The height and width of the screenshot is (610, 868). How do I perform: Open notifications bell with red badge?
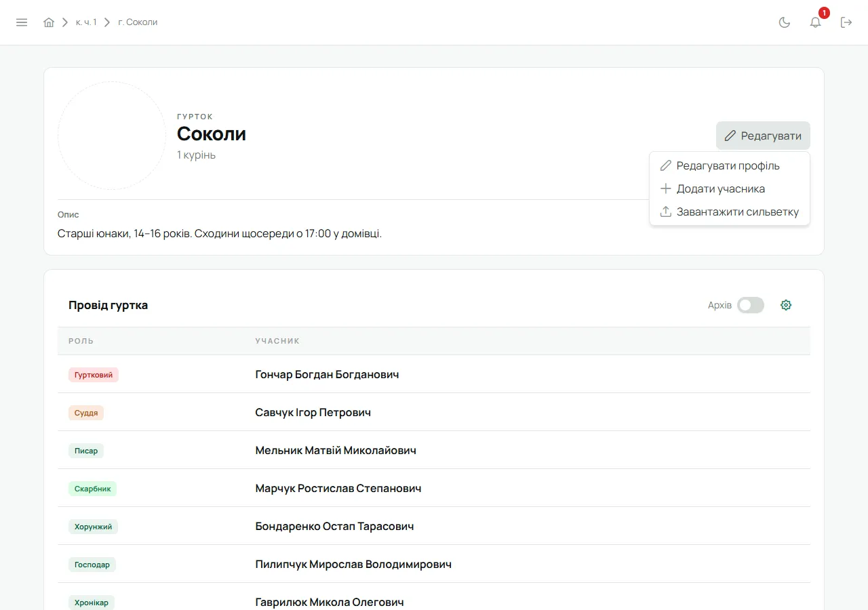click(816, 22)
